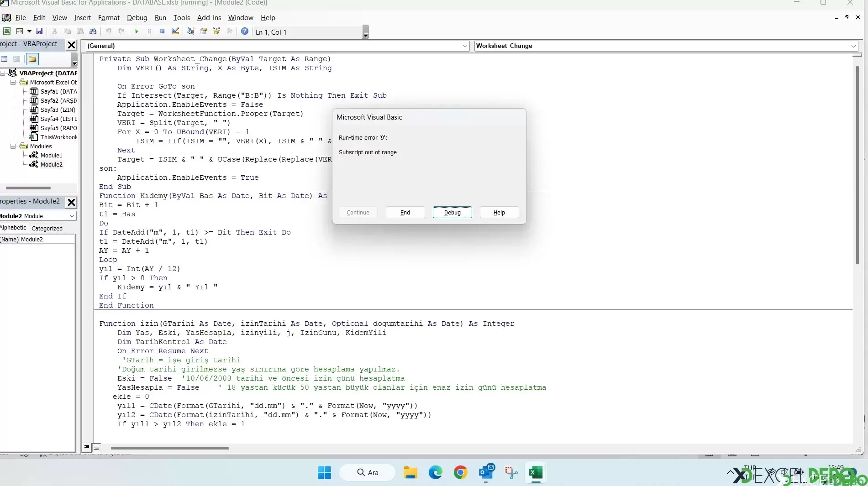This screenshot has height=486, width=868.
Task: Open the Insert object dropdown arrow
Action: [x=29, y=31]
